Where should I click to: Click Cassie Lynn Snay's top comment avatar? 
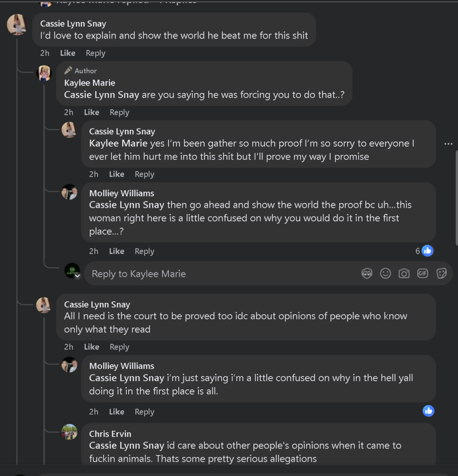point(17,24)
